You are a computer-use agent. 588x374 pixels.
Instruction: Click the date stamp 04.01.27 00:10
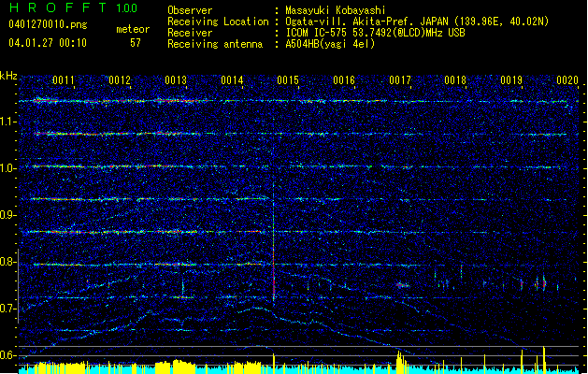[x=48, y=43]
